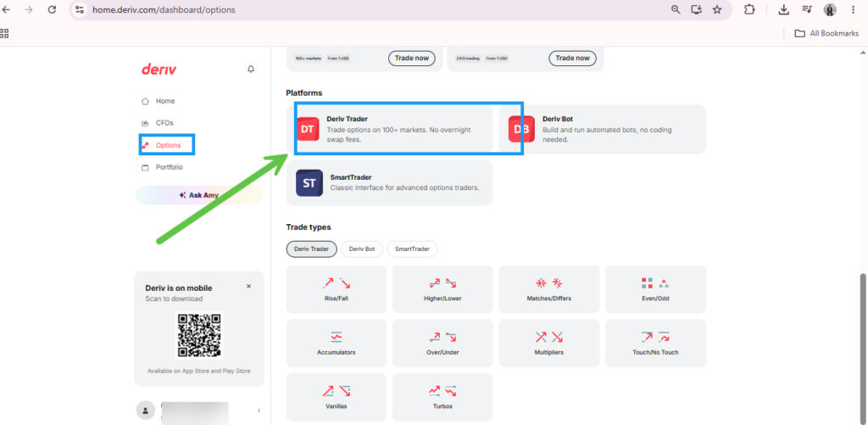The image size is (868, 425).
Task: Select the Turbos trade type icon
Action: pos(442,391)
